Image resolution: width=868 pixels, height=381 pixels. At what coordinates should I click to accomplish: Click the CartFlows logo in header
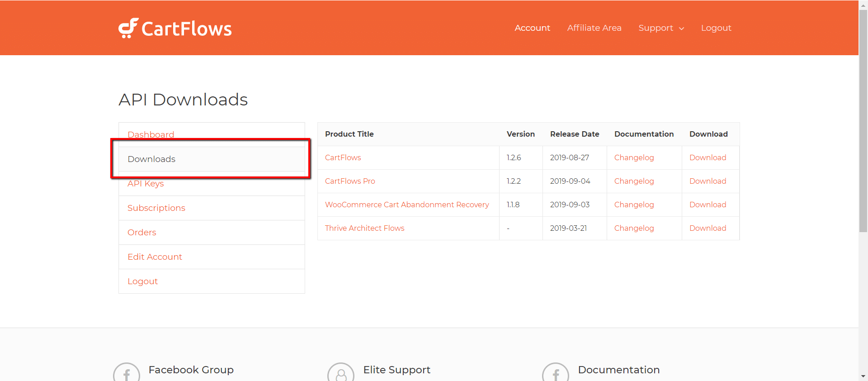pyautogui.click(x=175, y=28)
